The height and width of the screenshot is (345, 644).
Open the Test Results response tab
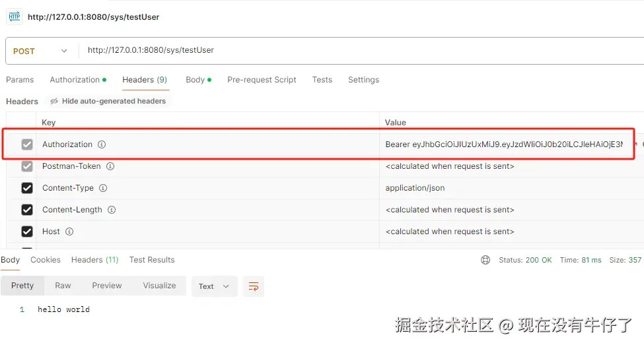point(152,260)
